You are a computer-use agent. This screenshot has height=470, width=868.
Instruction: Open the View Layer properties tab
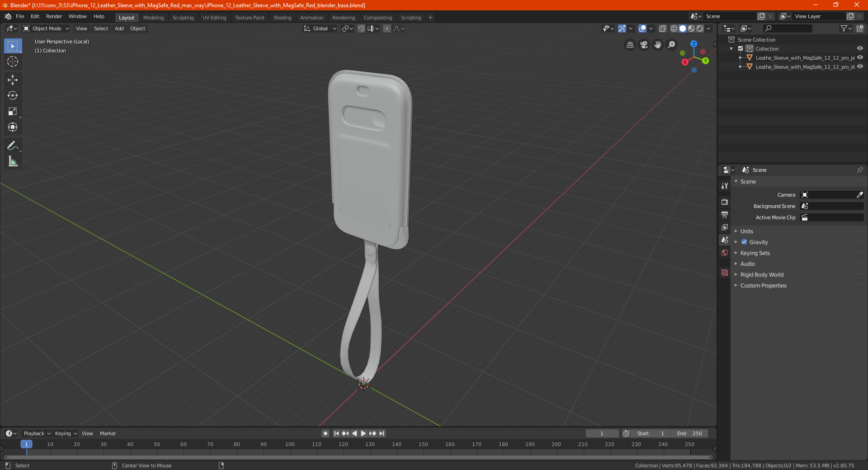click(x=725, y=227)
